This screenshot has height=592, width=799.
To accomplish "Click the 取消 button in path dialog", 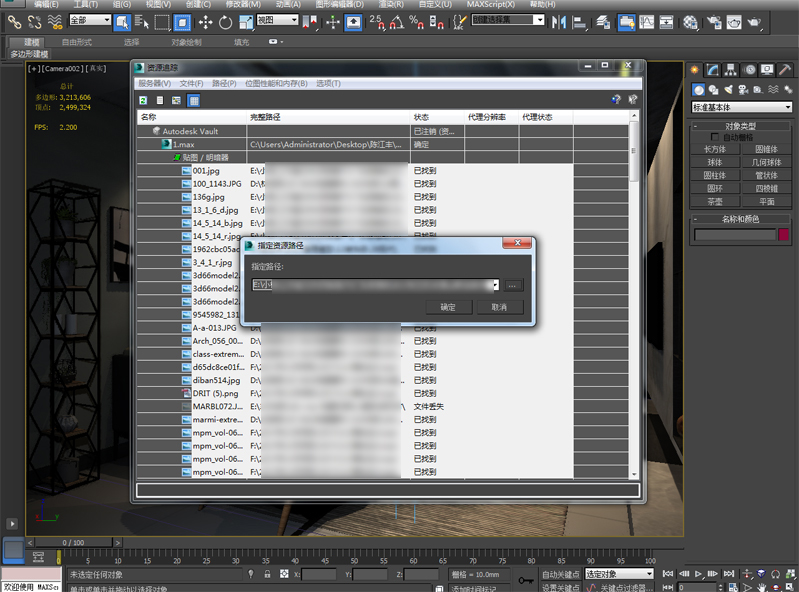I will tap(499, 307).
